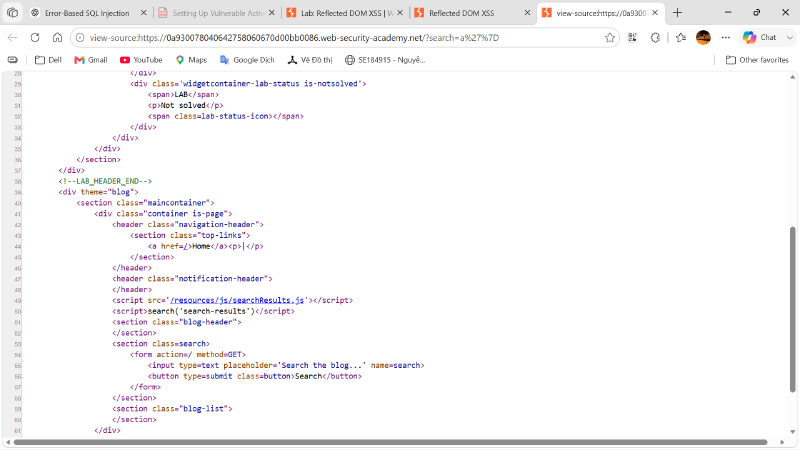800x450 pixels.
Task: Close the Error-Based SQL Injection tab
Action: [144, 13]
